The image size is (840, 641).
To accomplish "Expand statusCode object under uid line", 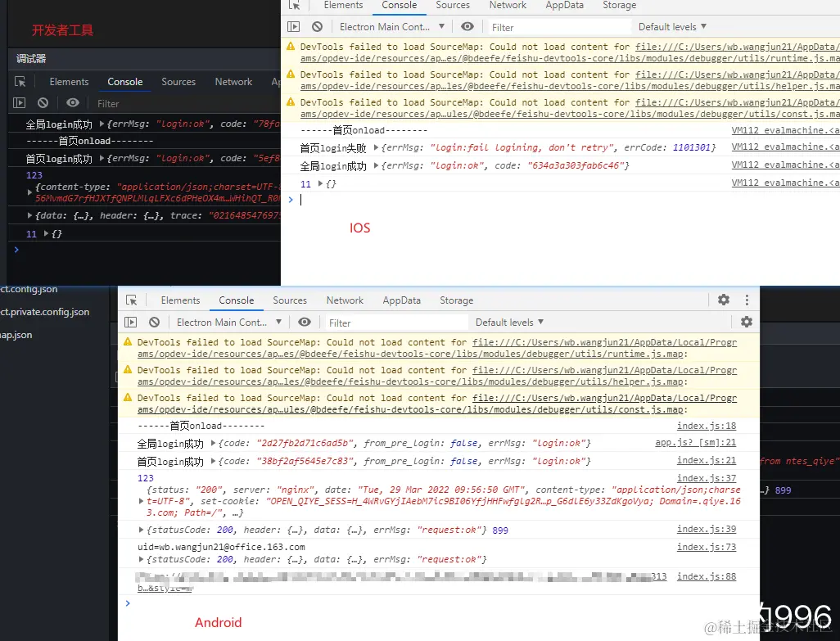I will click(141, 559).
